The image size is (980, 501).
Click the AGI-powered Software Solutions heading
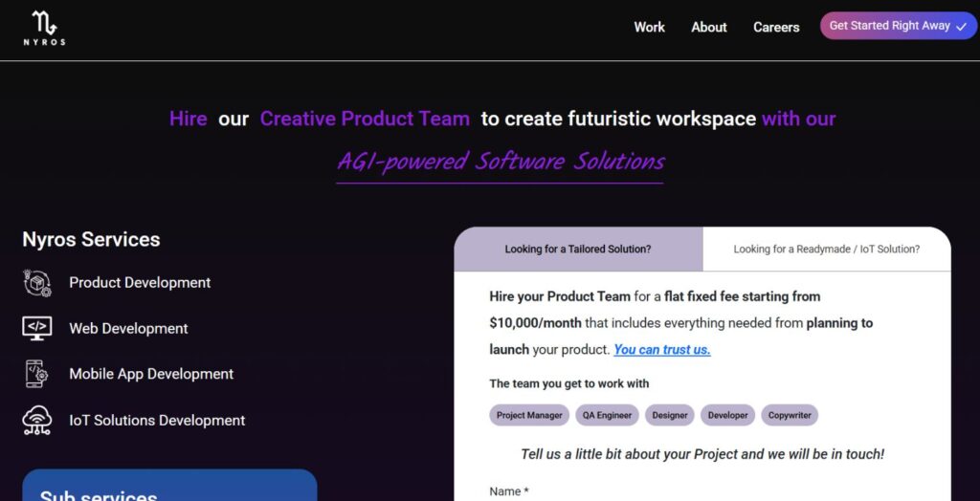coord(500,161)
